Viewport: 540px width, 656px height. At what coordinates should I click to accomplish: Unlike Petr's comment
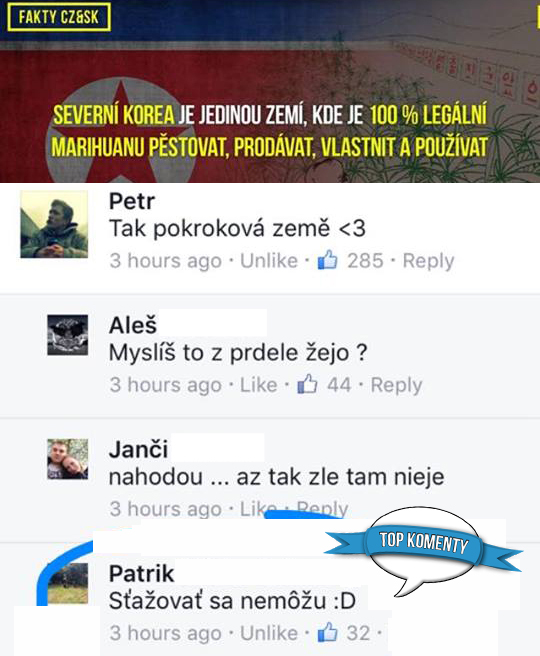(269, 261)
